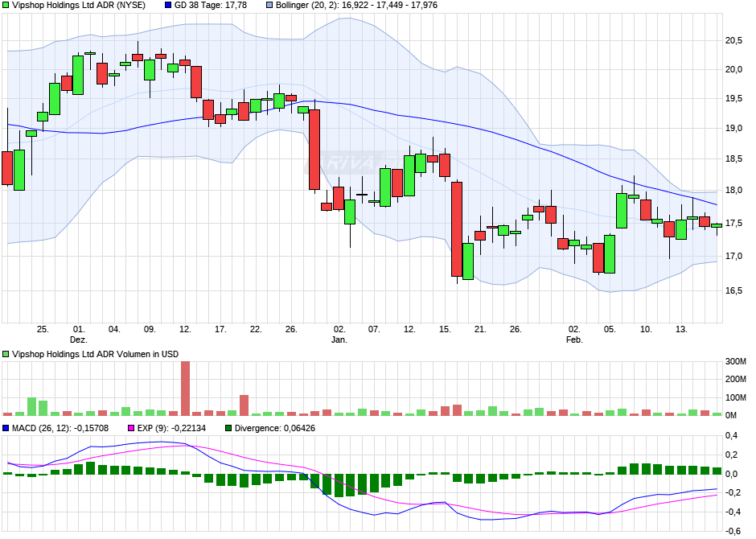The height and width of the screenshot is (539, 756).
Task: Click the '17.' date axis label
Action: pos(220,329)
